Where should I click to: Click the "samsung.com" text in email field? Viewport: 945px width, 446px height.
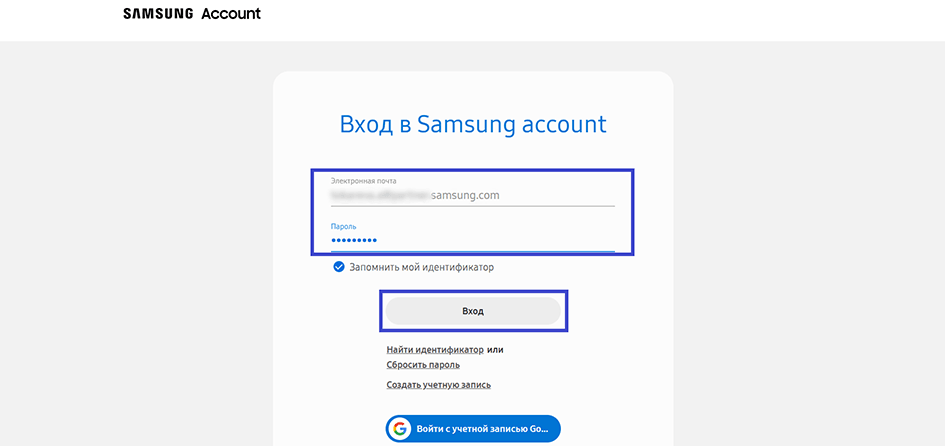[465, 196]
